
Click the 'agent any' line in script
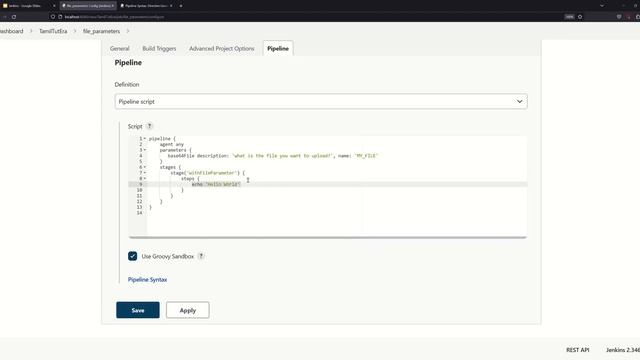point(171,144)
